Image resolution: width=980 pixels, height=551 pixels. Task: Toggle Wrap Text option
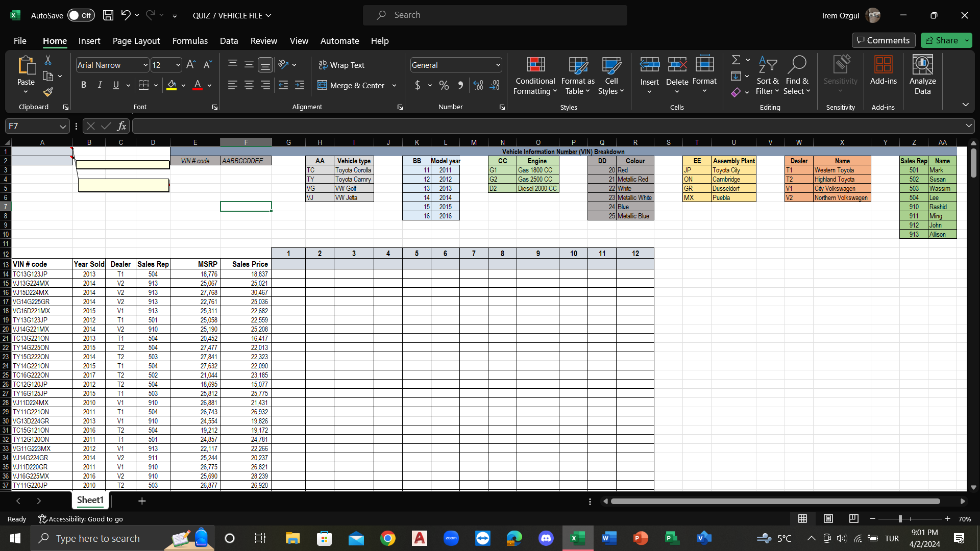(x=341, y=65)
